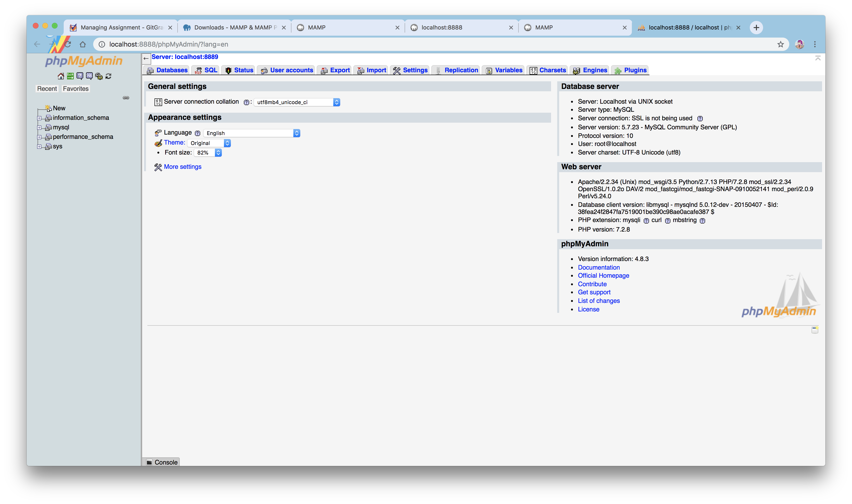The image size is (852, 504).
Task: Open the Theme dropdown showing Original
Action: point(209,143)
